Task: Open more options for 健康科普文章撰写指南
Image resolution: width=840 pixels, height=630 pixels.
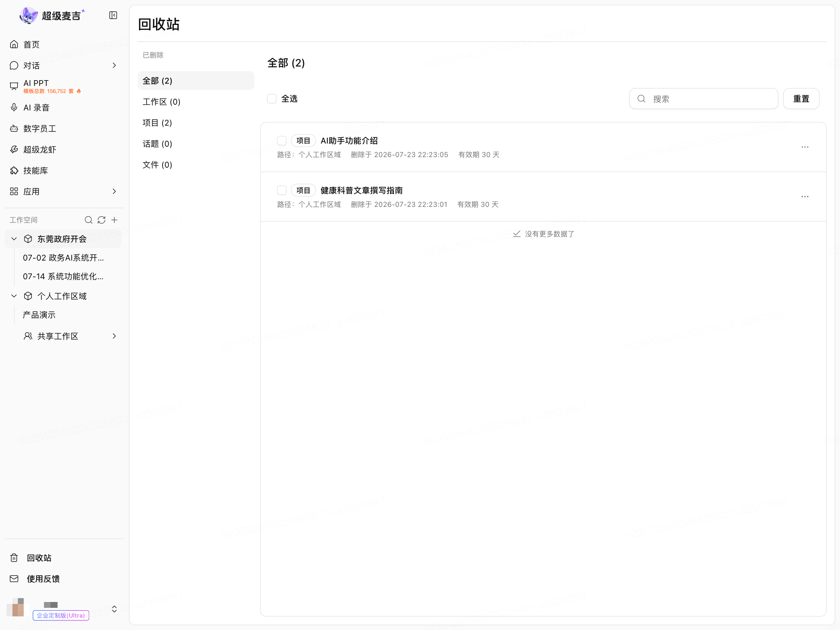Action: (x=805, y=197)
